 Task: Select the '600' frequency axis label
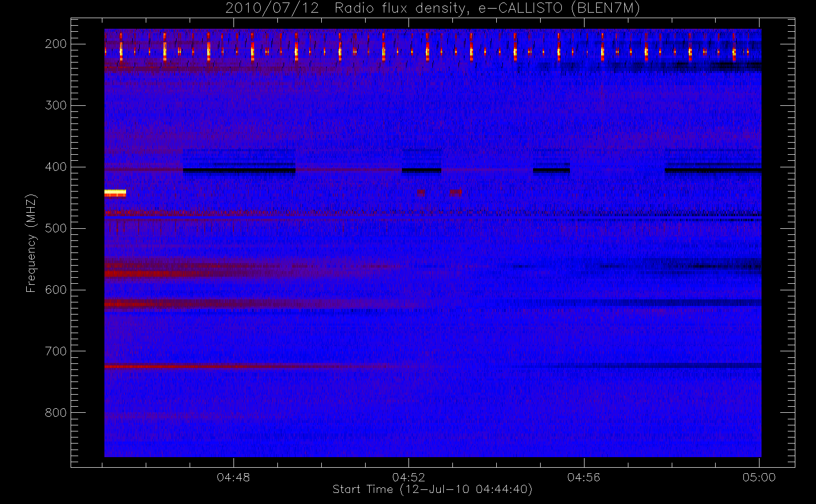(x=55, y=290)
